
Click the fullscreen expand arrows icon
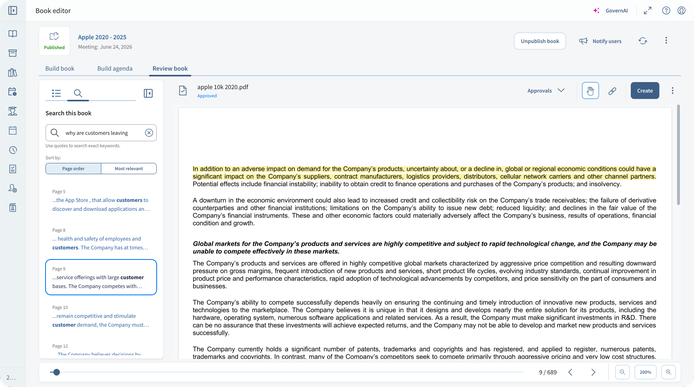tap(648, 11)
